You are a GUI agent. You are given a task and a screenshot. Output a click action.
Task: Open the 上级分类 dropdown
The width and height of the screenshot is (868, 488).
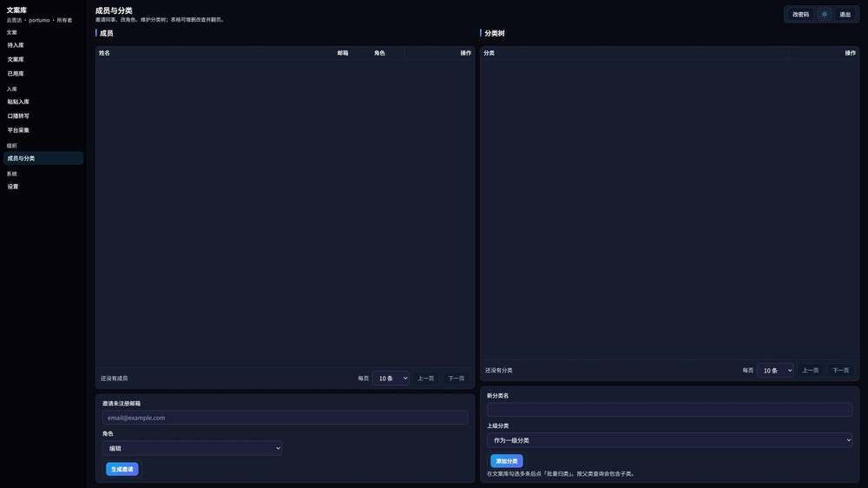tap(669, 440)
